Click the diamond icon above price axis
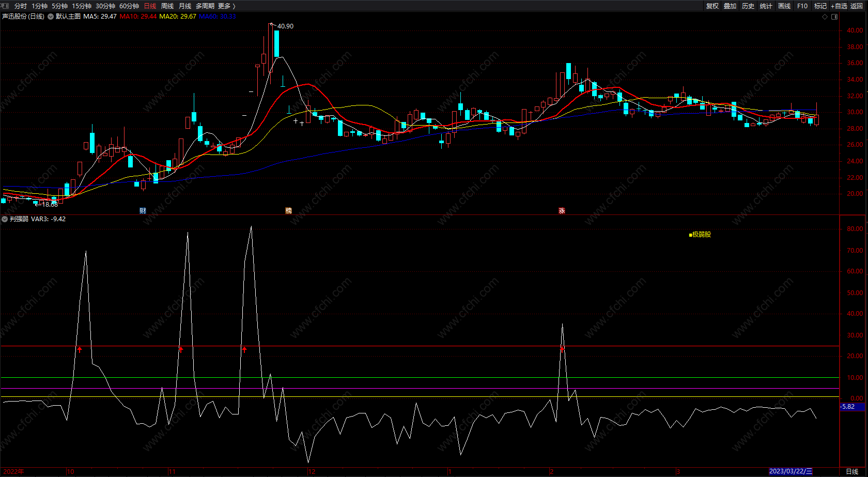 825,17
